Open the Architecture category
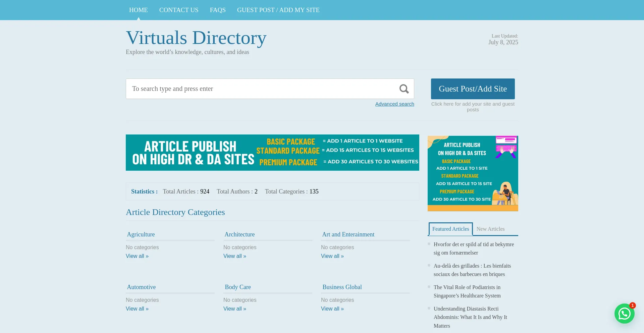This screenshot has width=644, height=333. click(239, 234)
